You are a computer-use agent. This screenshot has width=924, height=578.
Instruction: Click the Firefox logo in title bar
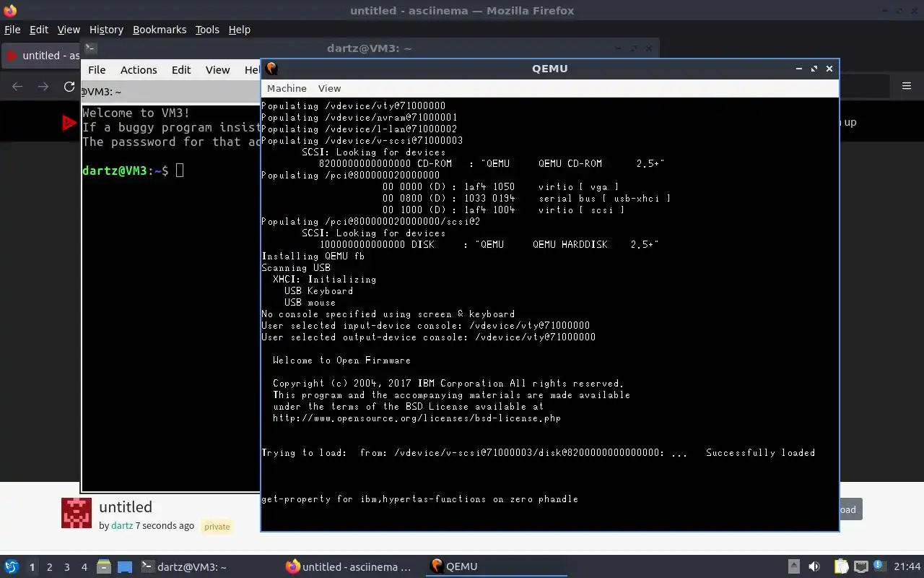(10, 10)
